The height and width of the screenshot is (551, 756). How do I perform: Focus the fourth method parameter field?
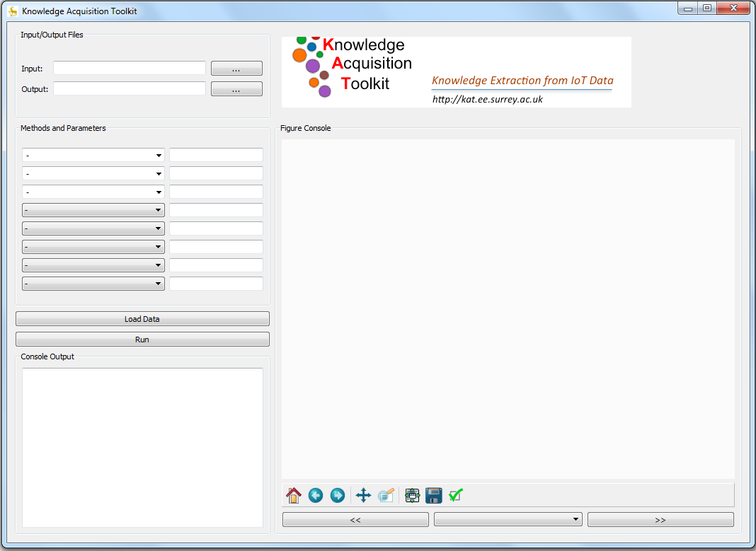(216, 210)
